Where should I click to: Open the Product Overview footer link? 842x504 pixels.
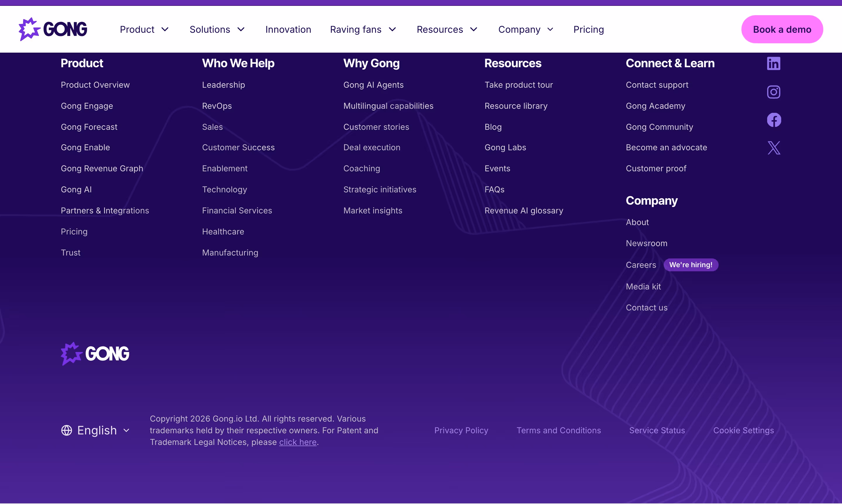pyautogui.click(x=95, y=85)
